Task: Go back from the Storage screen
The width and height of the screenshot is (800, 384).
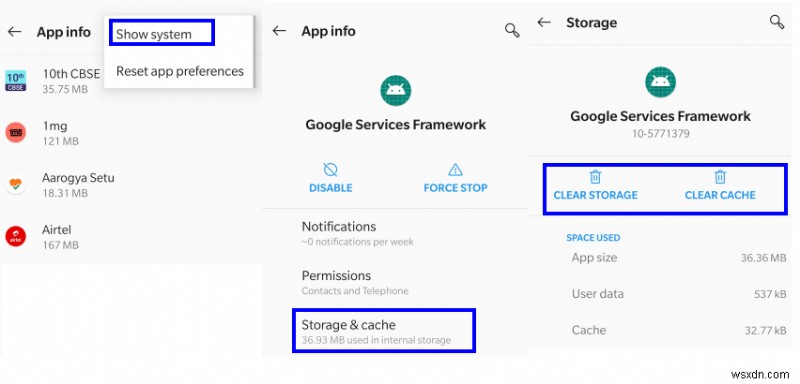Action: point(544,22)
